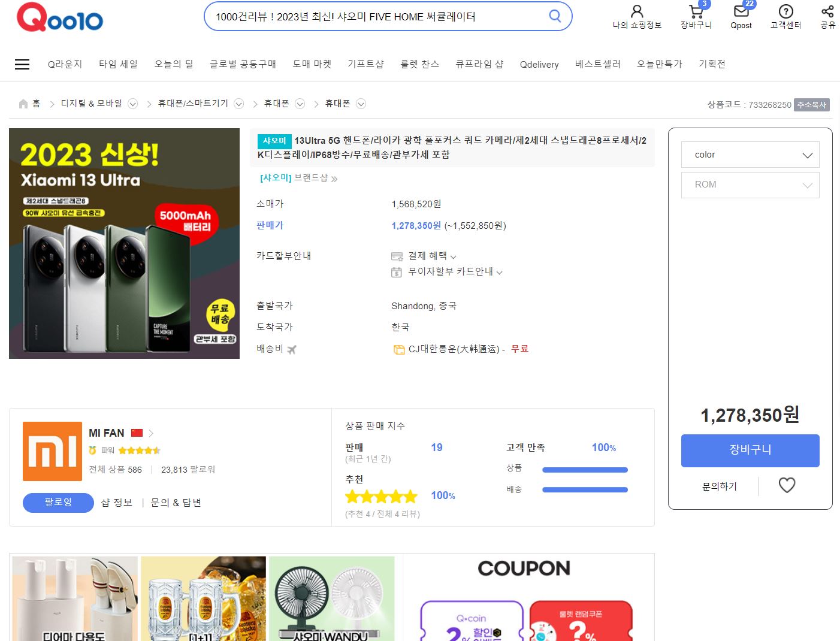This screenshot has height=641, width=840.
Task: Open 큐프라임 샵 menu
Action: point(479,64)
